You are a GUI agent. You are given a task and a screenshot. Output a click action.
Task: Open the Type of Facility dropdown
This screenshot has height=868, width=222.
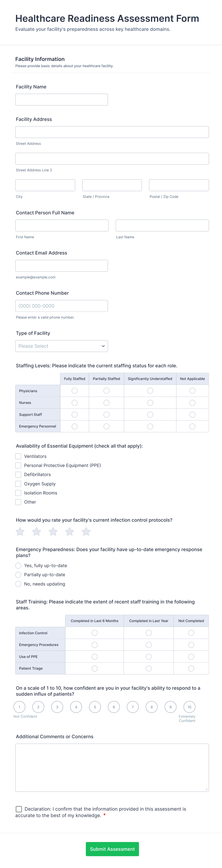[62, 346]
